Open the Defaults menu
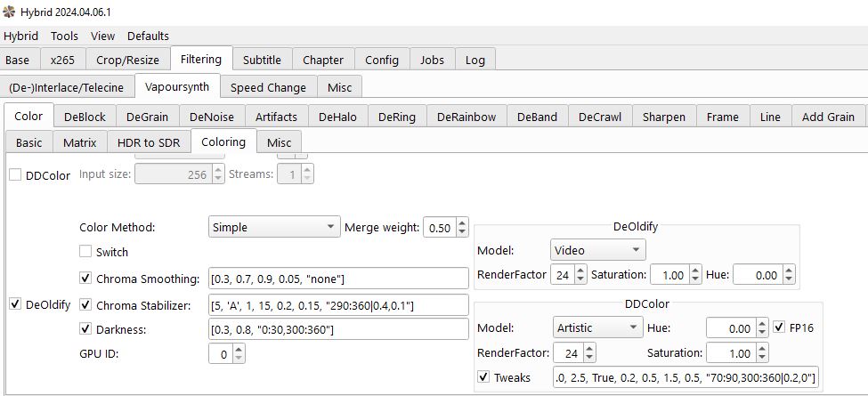 (148, 36)
